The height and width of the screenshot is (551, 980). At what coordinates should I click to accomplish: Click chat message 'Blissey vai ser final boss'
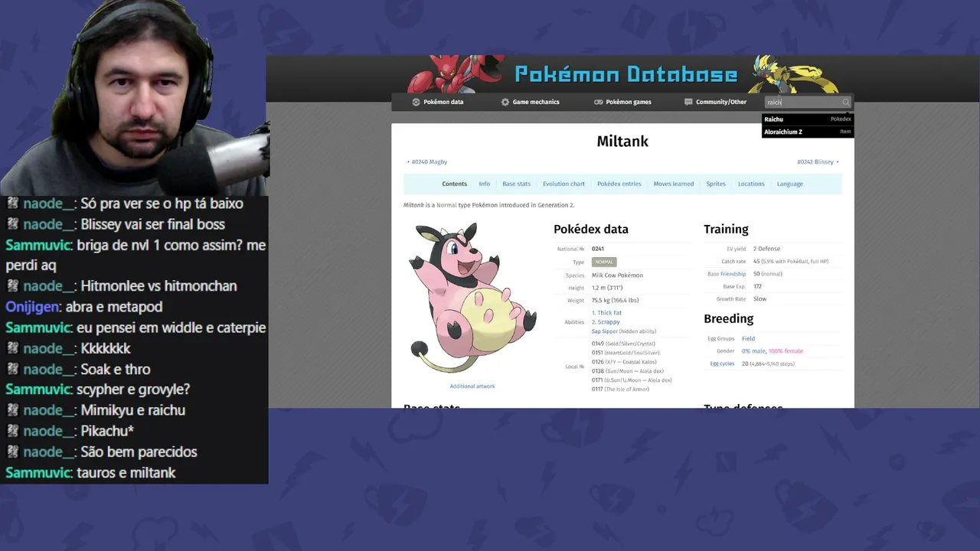pos(152,224)
